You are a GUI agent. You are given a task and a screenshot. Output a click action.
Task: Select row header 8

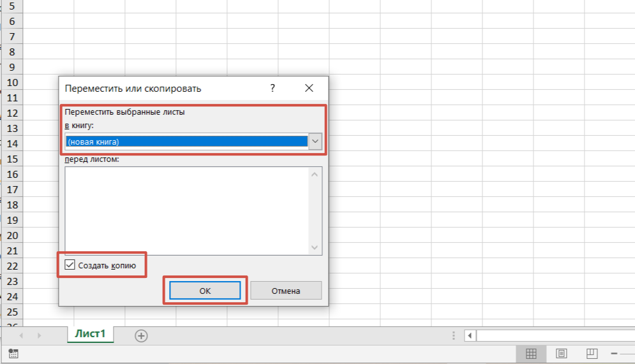click(x=11, y=52)
